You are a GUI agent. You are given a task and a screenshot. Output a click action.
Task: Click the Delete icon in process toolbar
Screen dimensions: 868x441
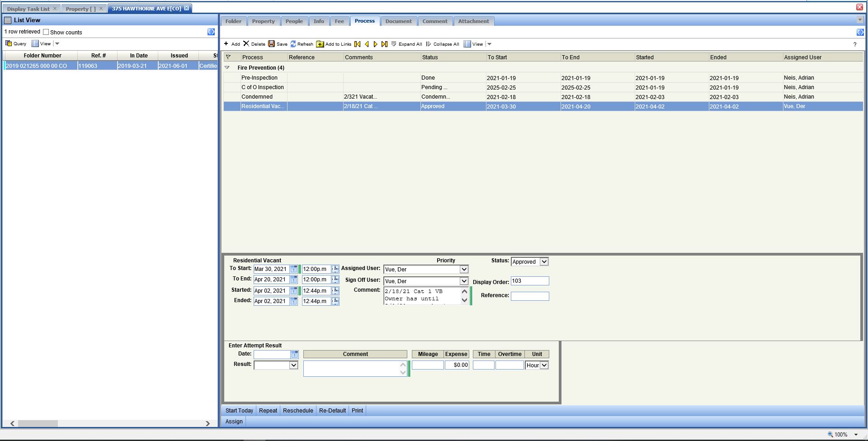point(246,44)
